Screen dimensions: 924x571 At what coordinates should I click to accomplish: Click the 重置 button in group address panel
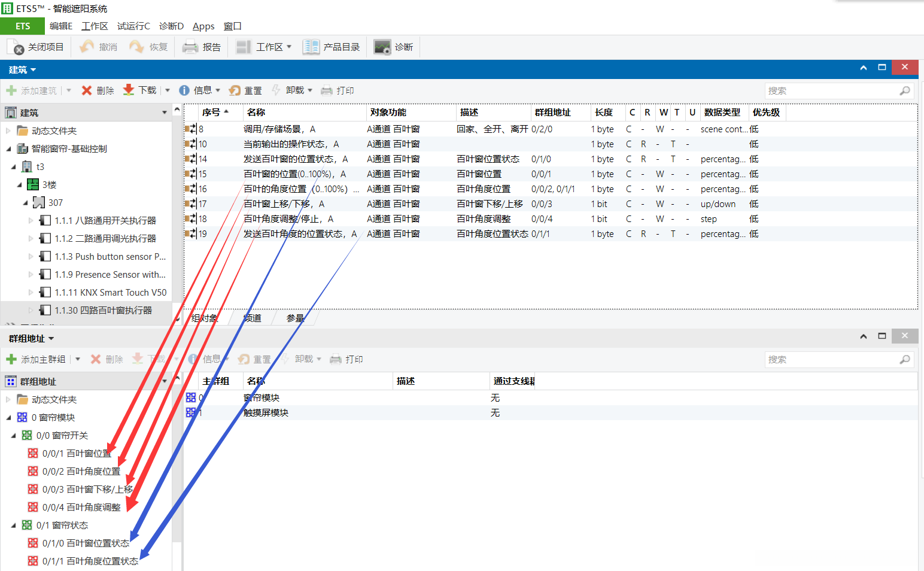point(254,359)
